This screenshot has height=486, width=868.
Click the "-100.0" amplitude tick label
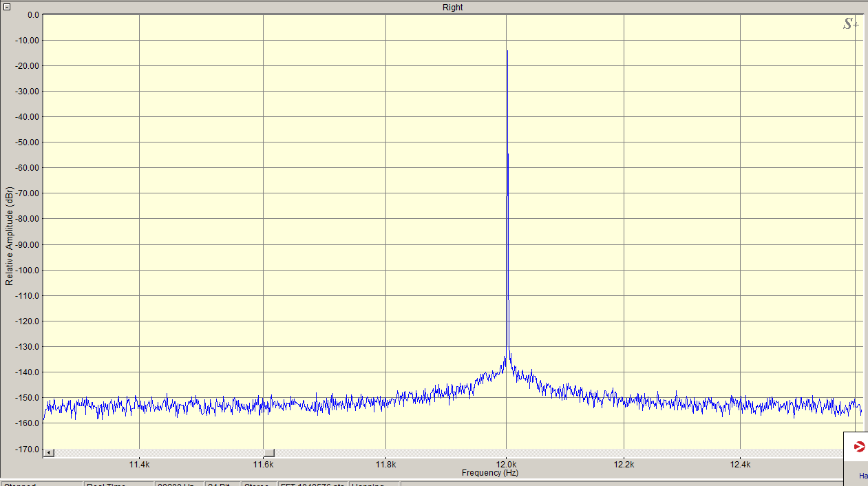(x=28, y=270)
